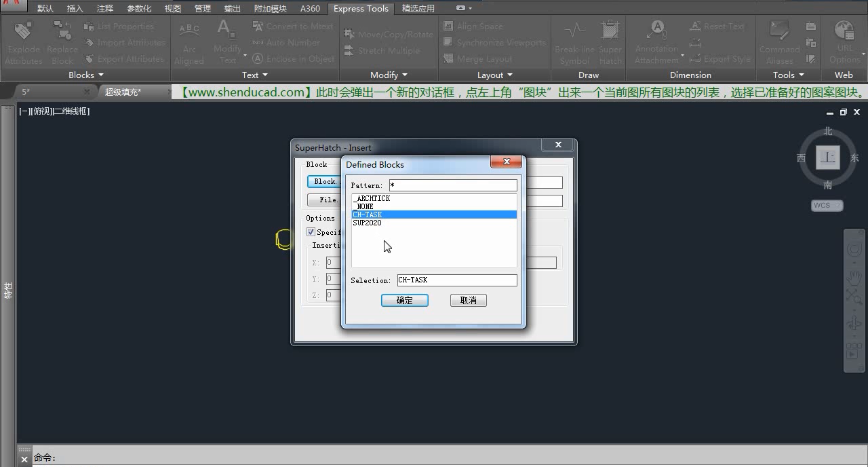868x467 pixels.
Task: Open the 参数化 ribbon tab
Action: (139, 9)
